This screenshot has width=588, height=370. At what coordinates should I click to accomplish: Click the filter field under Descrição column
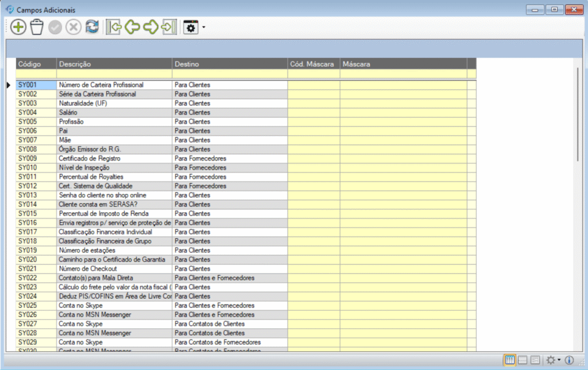(x=114, y=74)
